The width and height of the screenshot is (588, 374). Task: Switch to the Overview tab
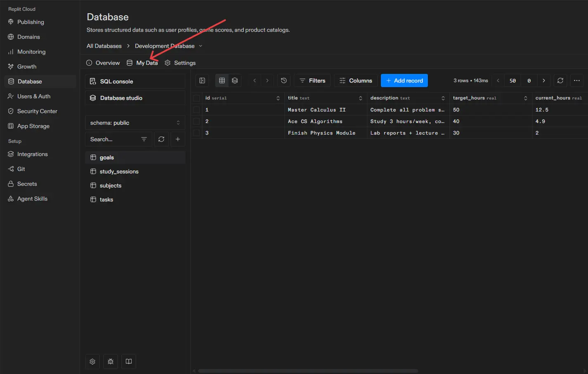click(x=103, y=63)
